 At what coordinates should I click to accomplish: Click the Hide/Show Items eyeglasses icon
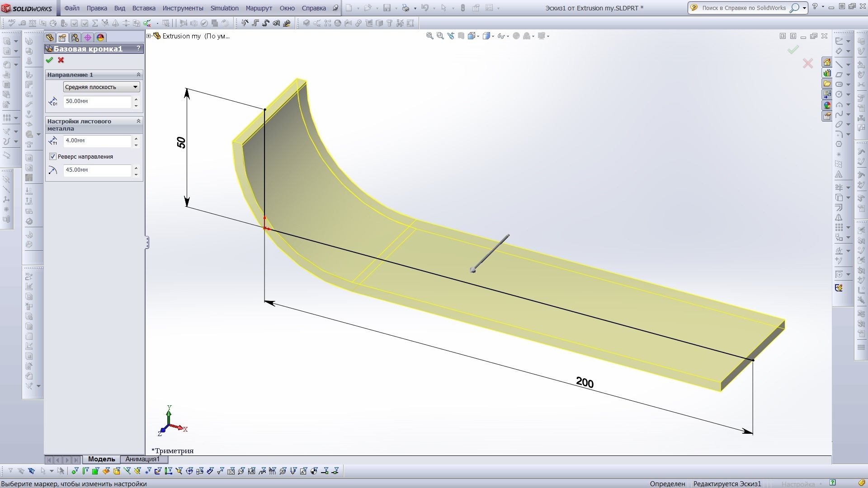tap(502, 36)
